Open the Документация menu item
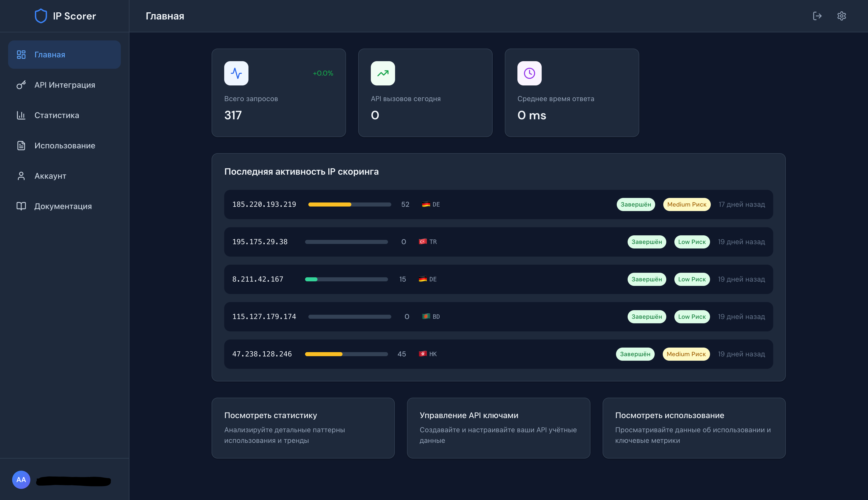 coord(64,206)
